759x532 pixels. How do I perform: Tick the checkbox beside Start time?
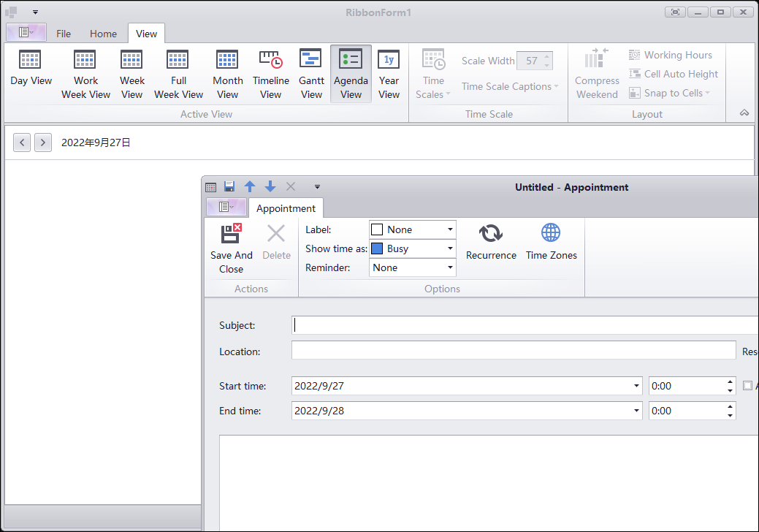747,385
